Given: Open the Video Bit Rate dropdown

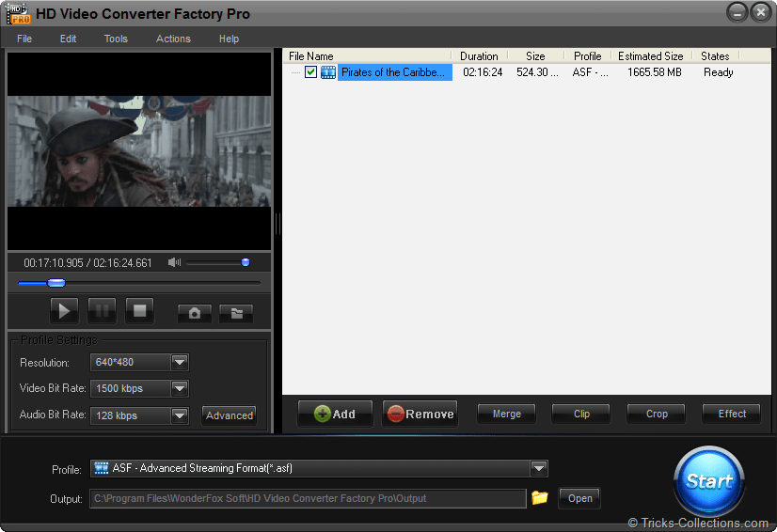Looking at the screenshot, I should 180,388.
